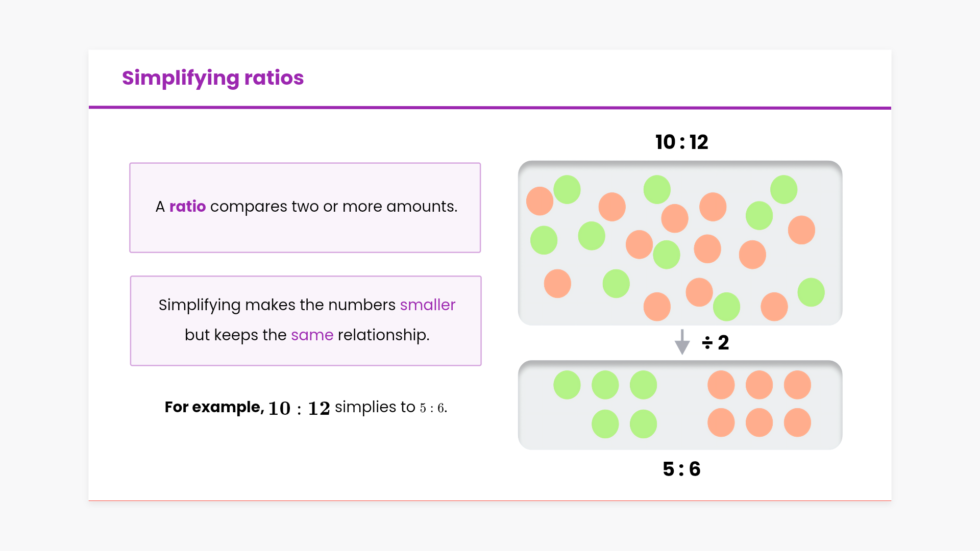
Task: Click the small "5 : 6" ending the example sentence
Action: pyautogui.click(x=432, y=408)
